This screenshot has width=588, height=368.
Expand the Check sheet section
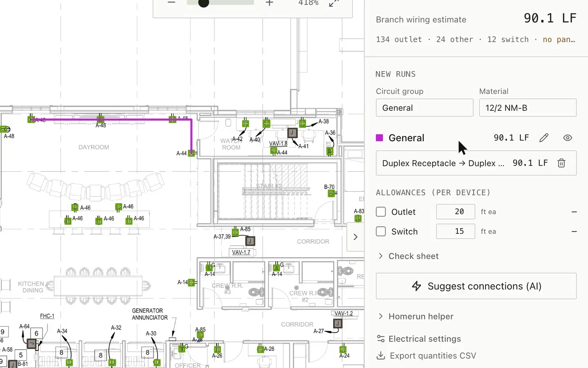pyautogui.click(x=408, y=256)
